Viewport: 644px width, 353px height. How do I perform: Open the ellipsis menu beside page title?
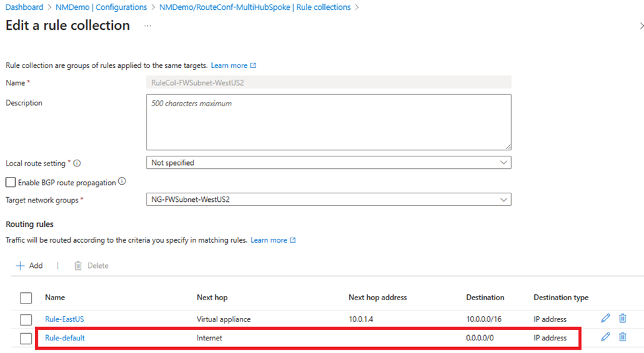pyautogui.click(x=147, y=26)
